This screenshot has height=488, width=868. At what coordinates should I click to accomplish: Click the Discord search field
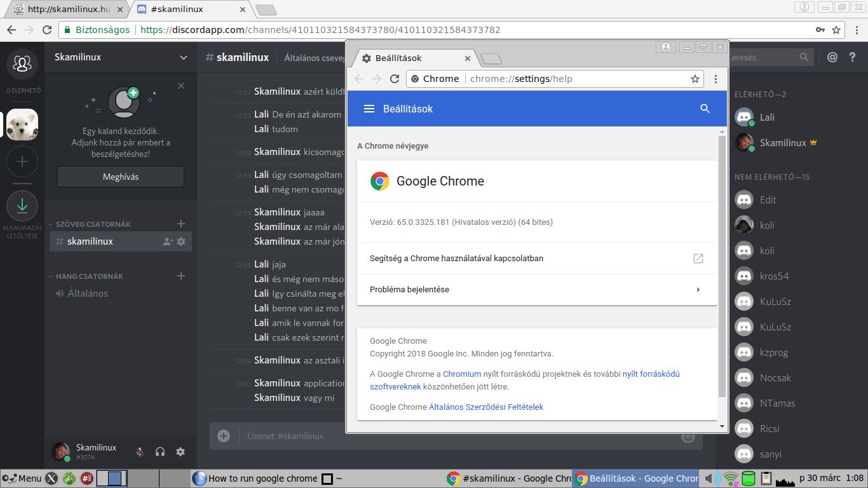point(769,57)
